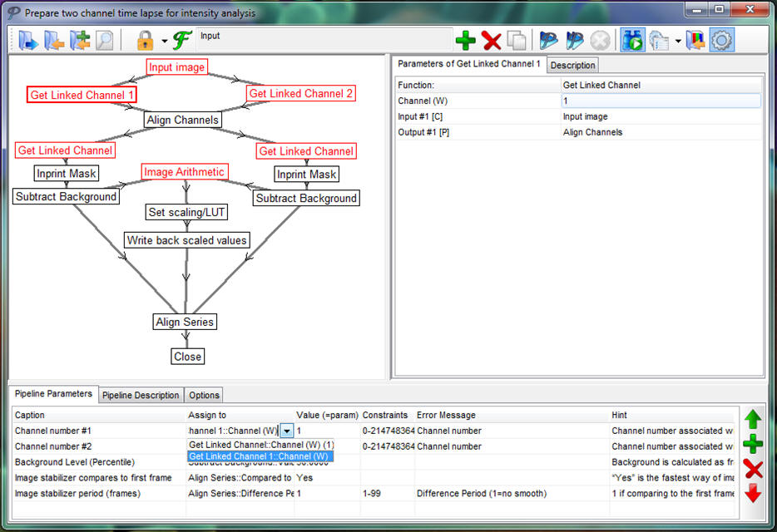Click the pipeline name field showing Input

pyautogui.click(x=324, y=40)
